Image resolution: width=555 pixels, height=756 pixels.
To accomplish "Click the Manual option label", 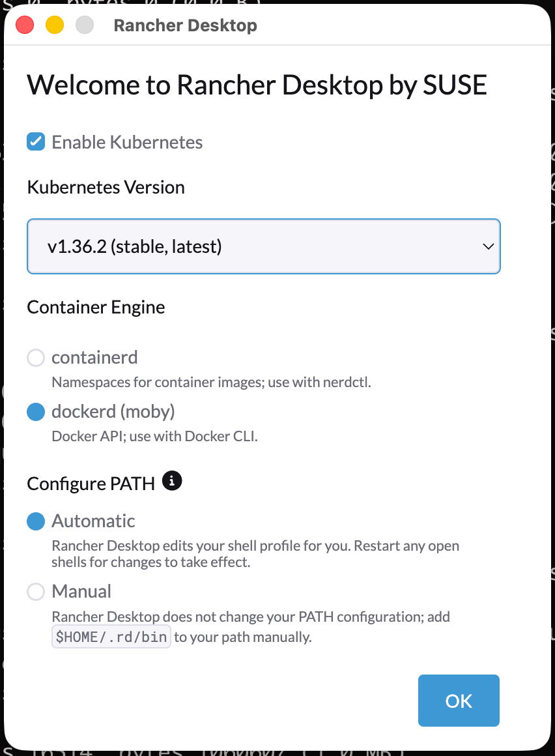I will (81, 592).
